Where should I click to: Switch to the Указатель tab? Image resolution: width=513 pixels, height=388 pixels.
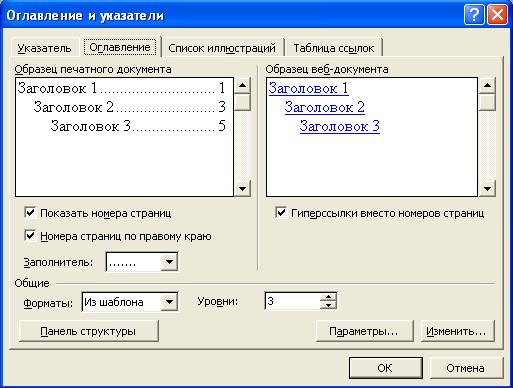click(44, 48)
